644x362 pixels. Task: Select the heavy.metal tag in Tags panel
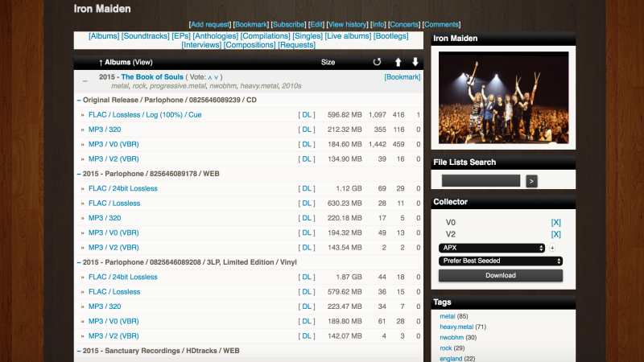tap(456, 327)
